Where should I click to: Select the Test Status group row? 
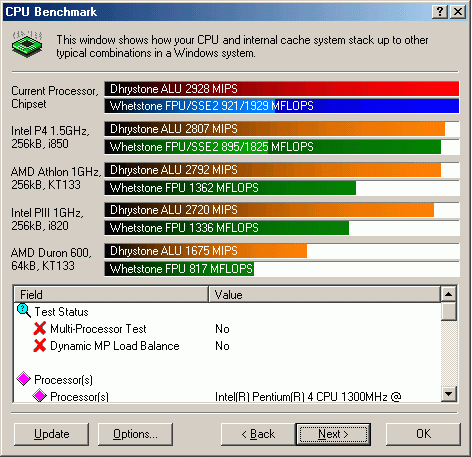coord(227,312)
